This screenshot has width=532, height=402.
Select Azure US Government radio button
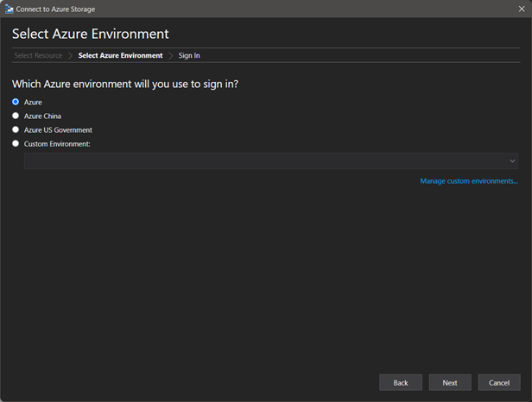16,129
